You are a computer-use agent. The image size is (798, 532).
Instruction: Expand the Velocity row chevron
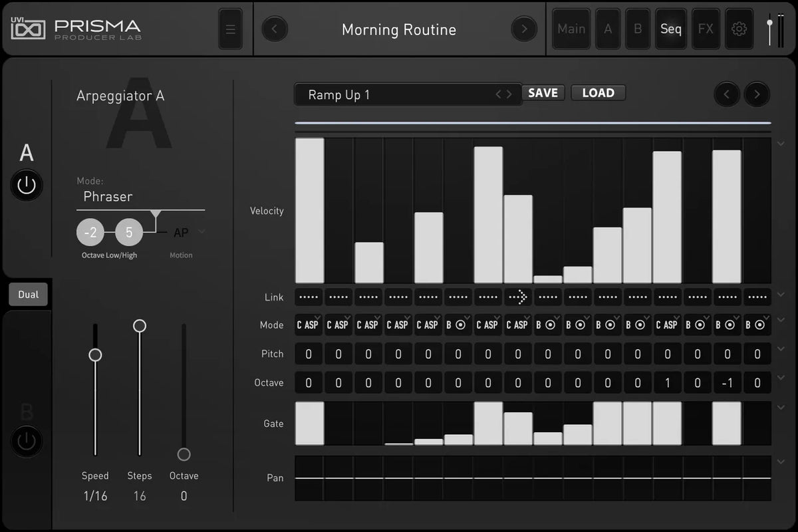tap(781, 144)
